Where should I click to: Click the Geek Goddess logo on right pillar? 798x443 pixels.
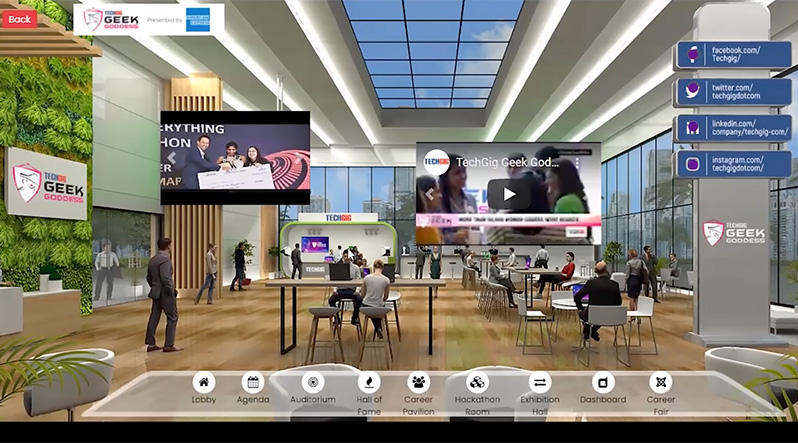coord(733,233)
